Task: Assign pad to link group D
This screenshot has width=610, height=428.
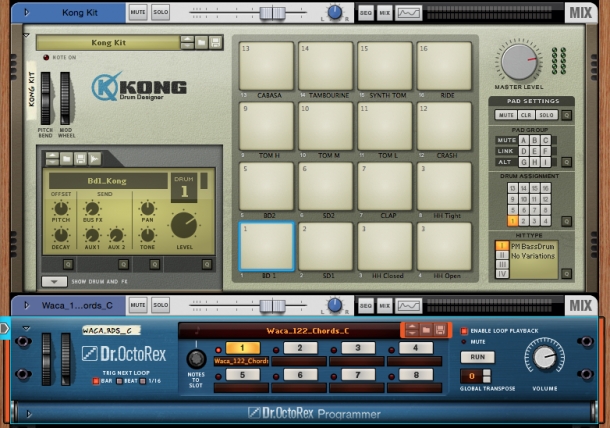Action: [x=524, y=151]
